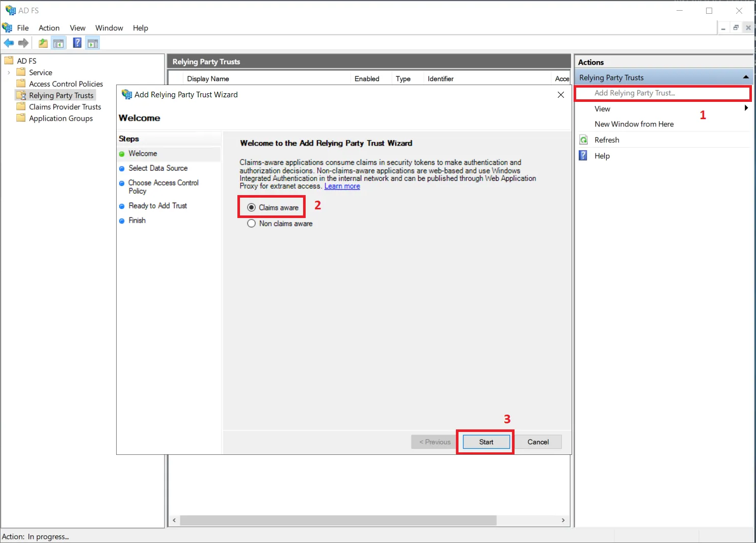Click Add Relying Party Trust... action
This screenshot has width=756, height=543.
634,93
